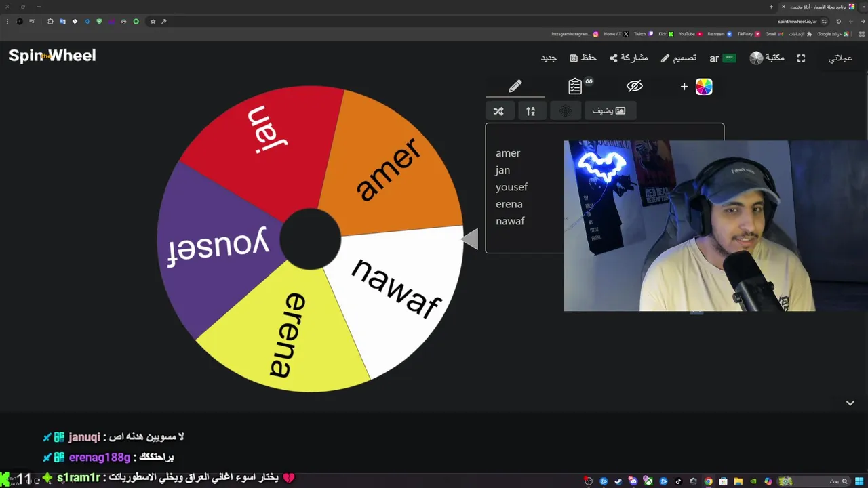The height and width of the screenshot is (488, 868).
Task: Click the yousef entry in the list
Action: pos(511,187)
